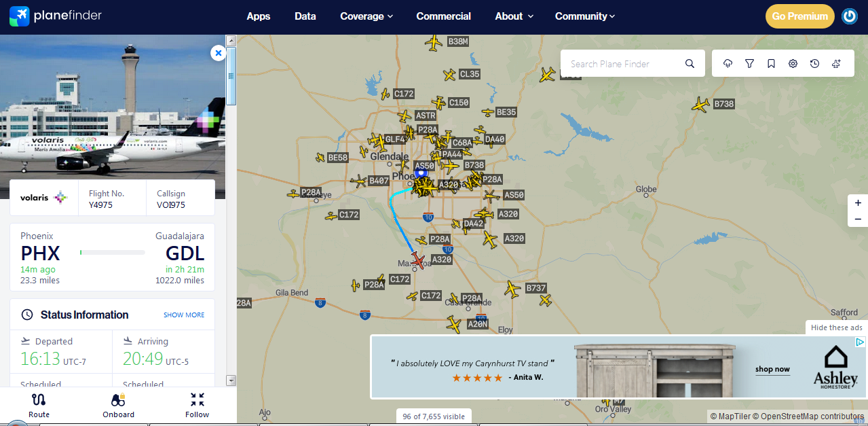Open the Data menu item

pos(305,16)
